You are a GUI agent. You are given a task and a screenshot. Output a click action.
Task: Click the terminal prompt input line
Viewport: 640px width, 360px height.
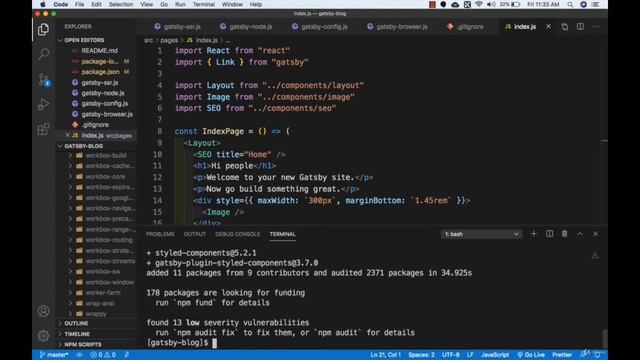(x=182, y=342)
